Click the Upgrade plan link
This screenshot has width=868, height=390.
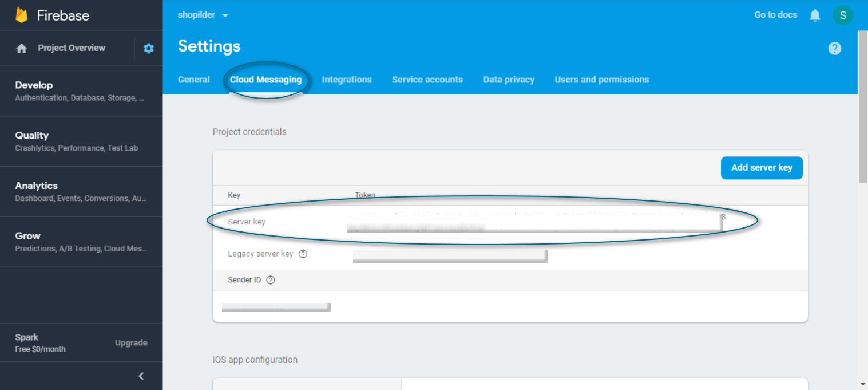tap(131, 342)
